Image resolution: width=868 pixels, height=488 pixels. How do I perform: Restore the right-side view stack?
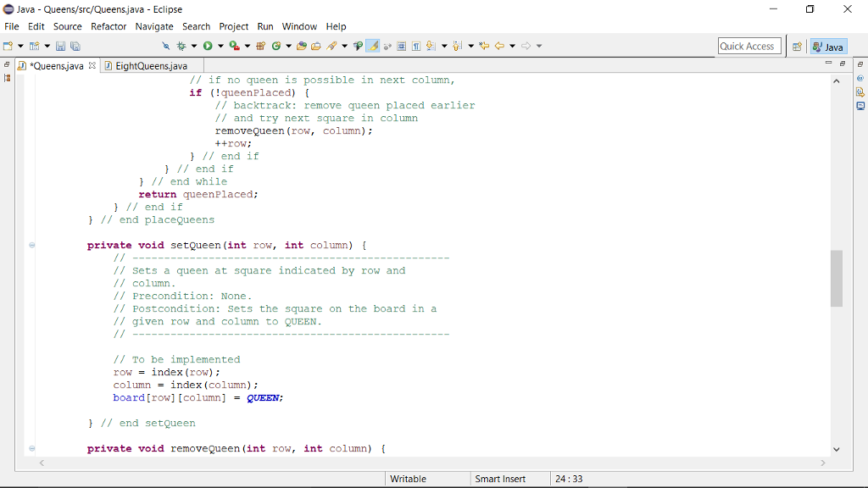tap(860, 64)
